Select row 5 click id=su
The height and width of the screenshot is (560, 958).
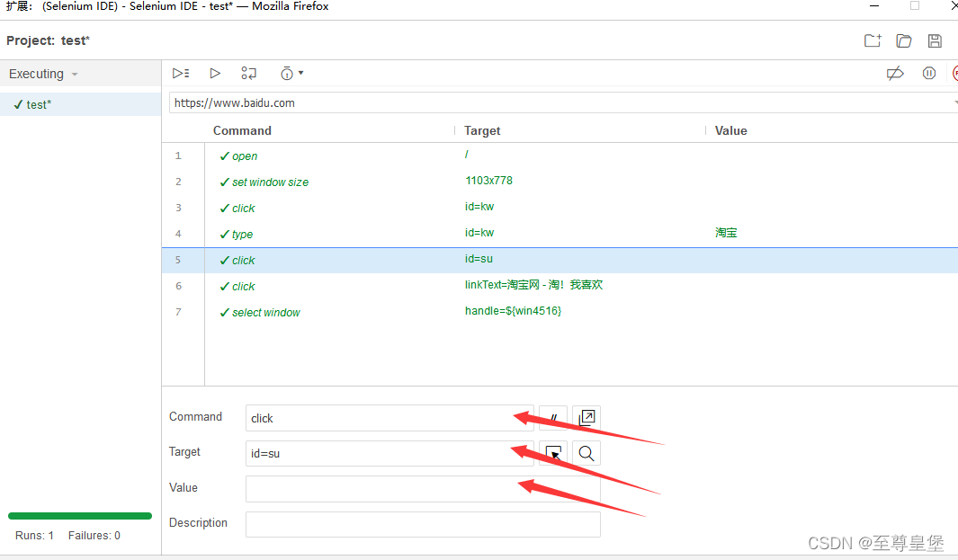pyautogui.click(x=560, y=260)
